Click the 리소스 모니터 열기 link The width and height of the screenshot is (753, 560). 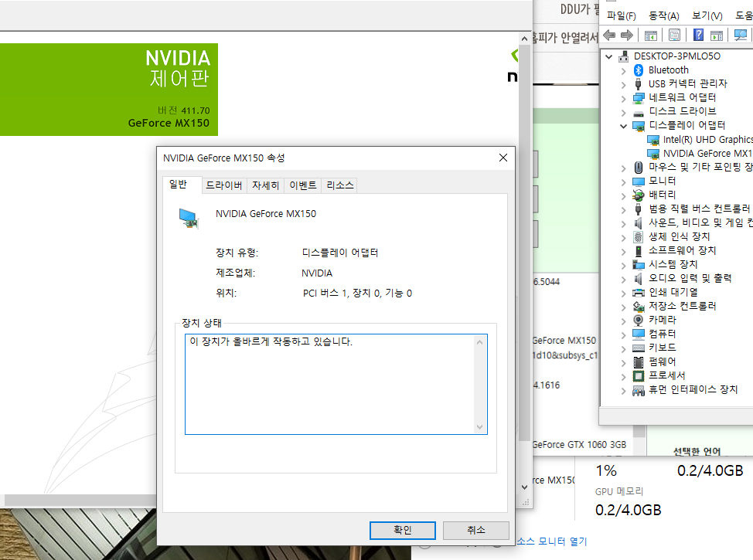(551, 541)
